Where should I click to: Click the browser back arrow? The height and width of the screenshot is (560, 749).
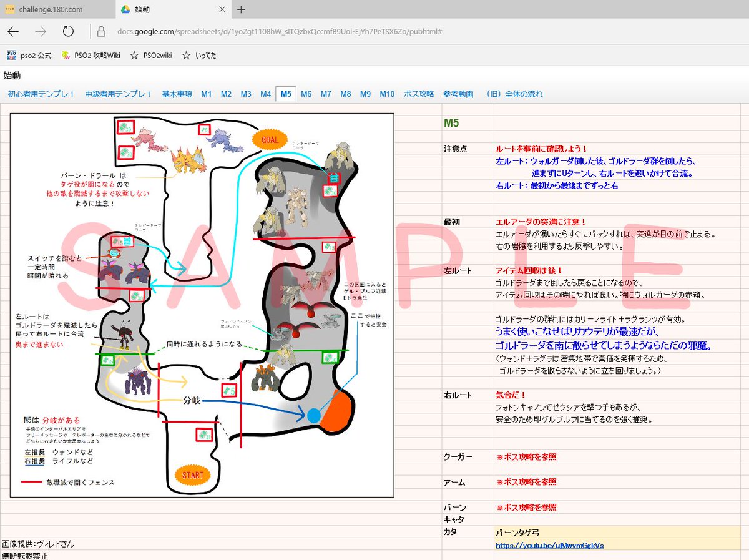(x=12, y=31)
